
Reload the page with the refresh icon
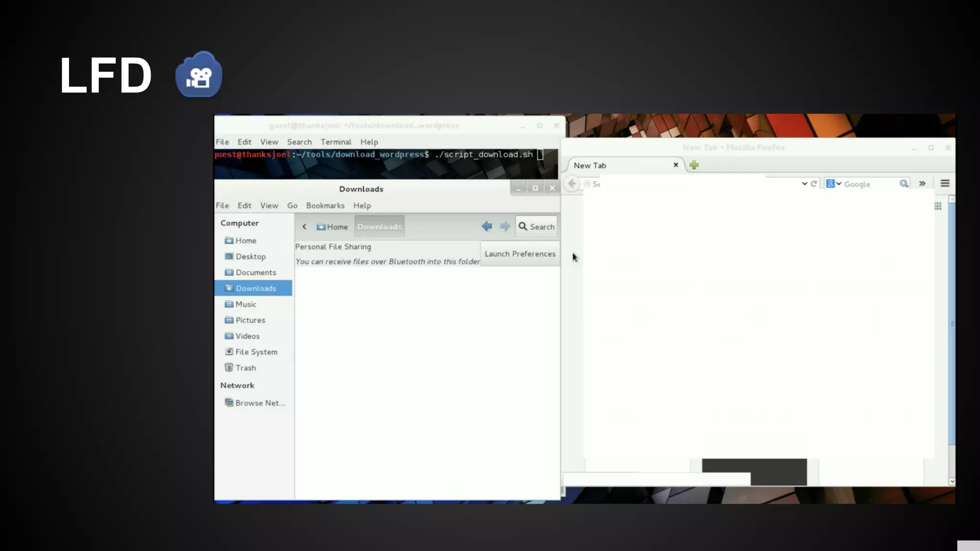tap(813, 184)
